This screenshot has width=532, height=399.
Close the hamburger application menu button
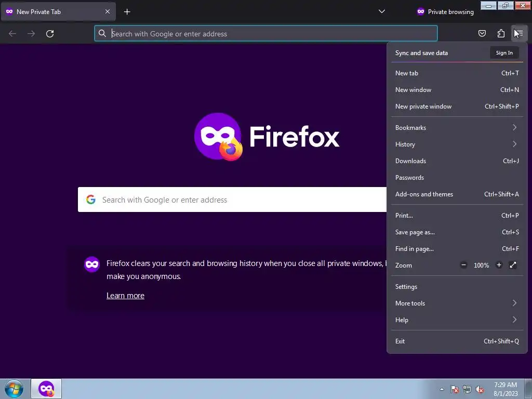pyautogui.click(x=519, y=33)
